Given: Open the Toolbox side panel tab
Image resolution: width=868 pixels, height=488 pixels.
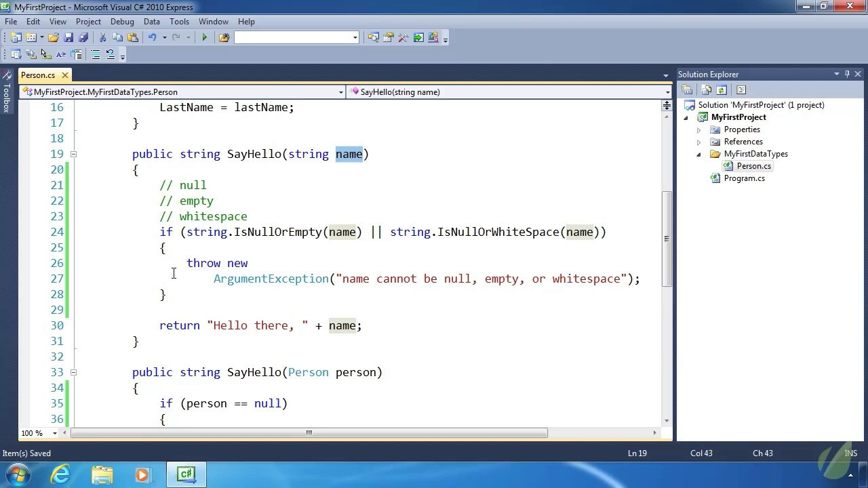Looking at the screenshot, I should [6, 92].
